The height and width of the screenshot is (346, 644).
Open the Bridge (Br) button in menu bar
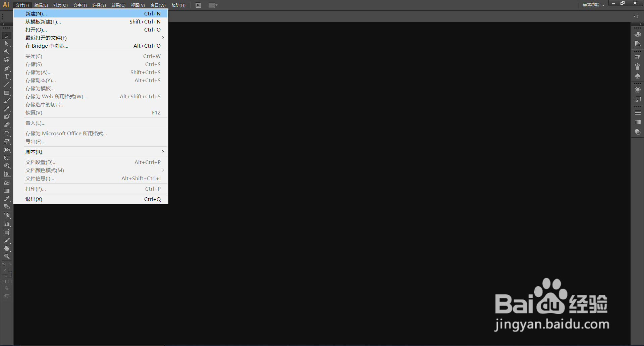tap(198, 5)
